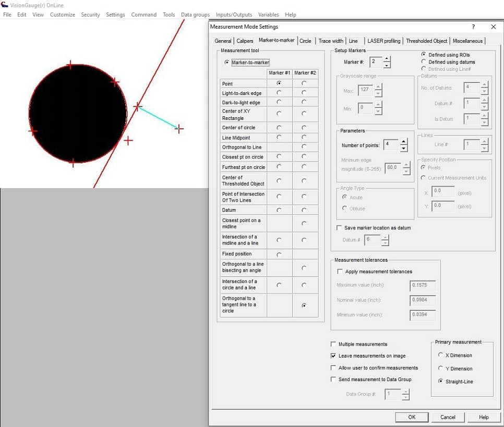Select Datum for Marker #1

[x=279, y=210]
